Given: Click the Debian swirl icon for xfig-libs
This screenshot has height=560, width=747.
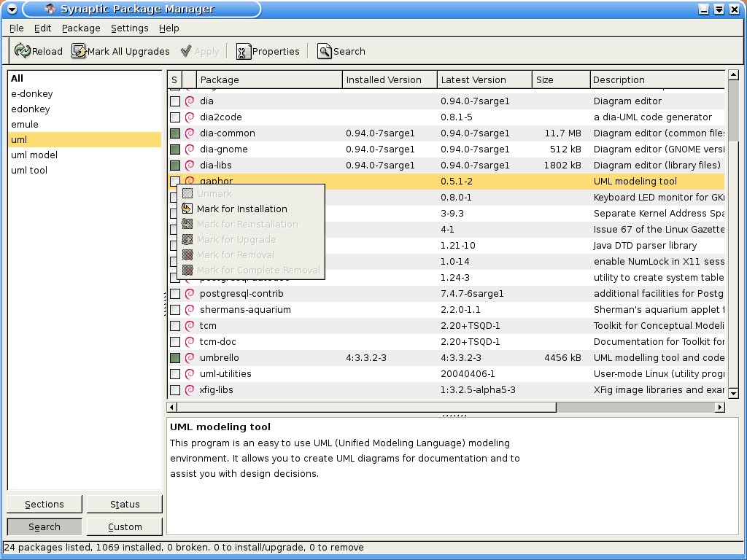Looking at the screenshot, I should [190, 390].
